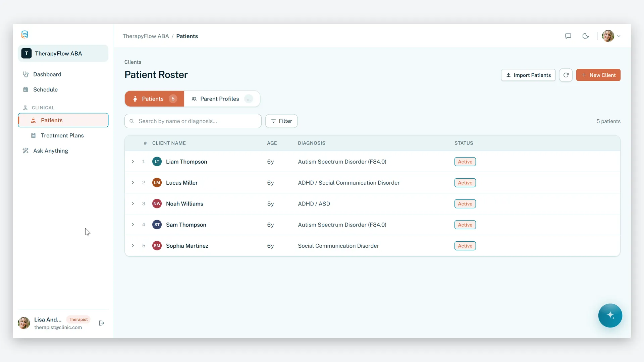Click Sam Thompson's ST avatar badge
Viewport: 644px width, 362px height.
click(157, 225)
